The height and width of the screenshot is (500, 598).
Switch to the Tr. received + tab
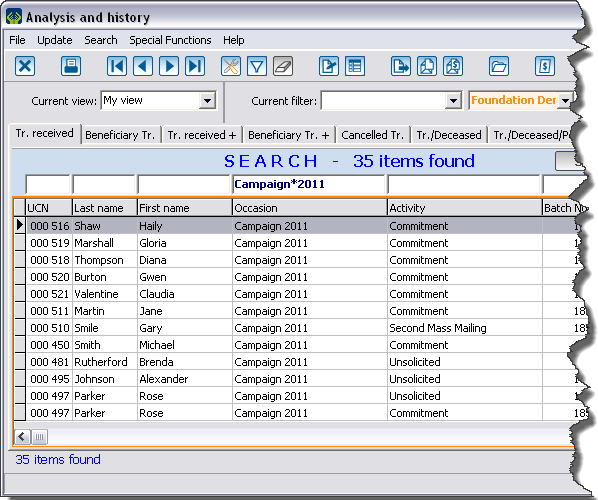pyautogui.click(x=202, y=135)
